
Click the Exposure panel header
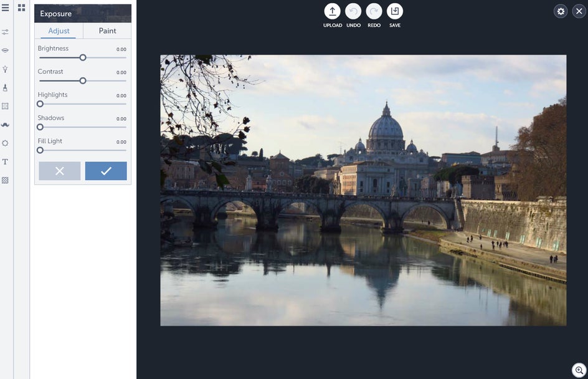[x=83, y=14]
